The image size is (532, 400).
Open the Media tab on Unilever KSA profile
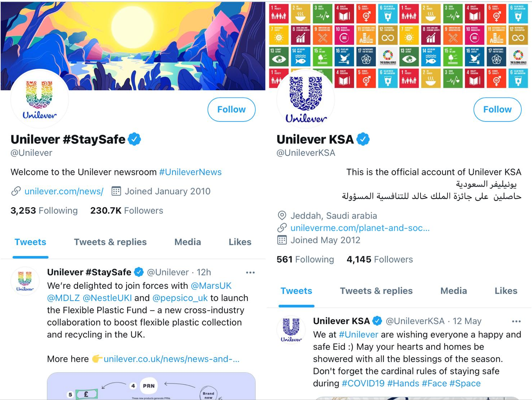[454, 291]
